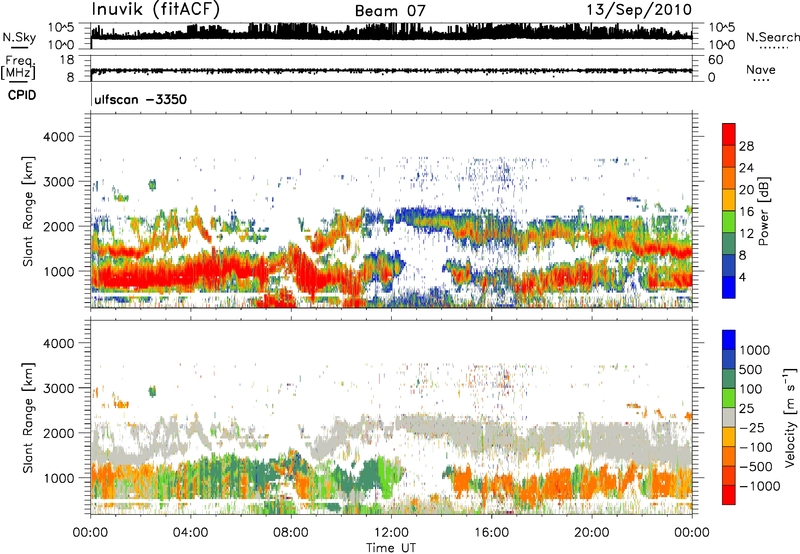This screenshot has width=800, height=554.
Task: Click the '18' frequency axis value
Action: [x=67, y=60]
